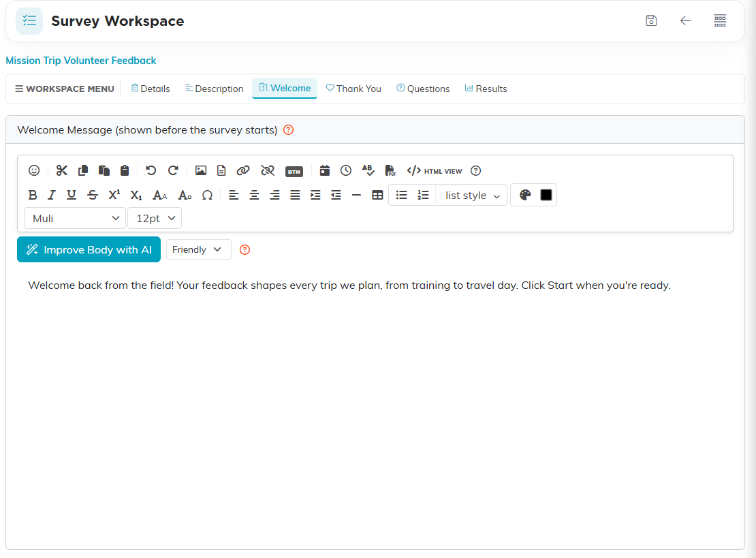This screenshot has width=756, height=558.
Task: Insert time via clock icon
Action: (346, 170)
